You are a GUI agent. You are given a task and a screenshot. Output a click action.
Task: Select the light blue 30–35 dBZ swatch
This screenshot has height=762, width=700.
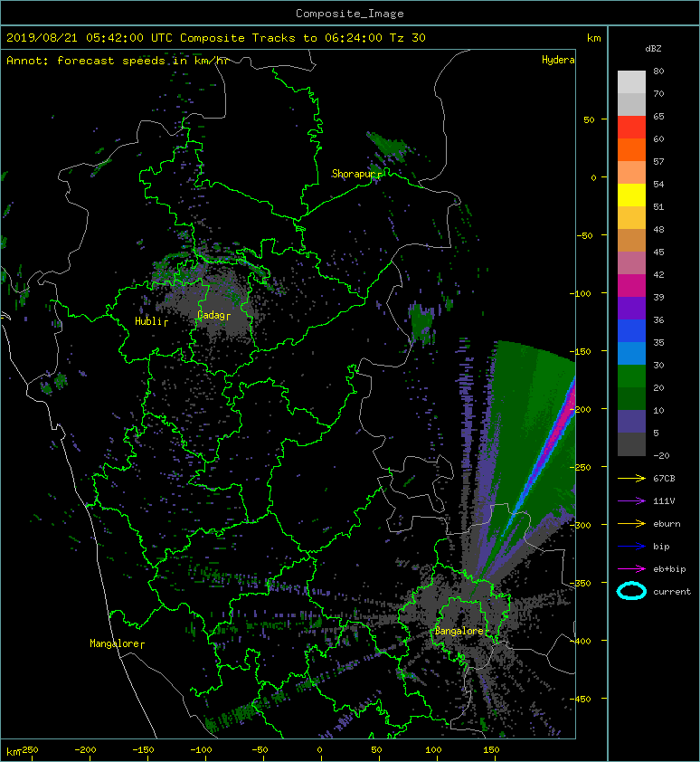coord(631,353)
